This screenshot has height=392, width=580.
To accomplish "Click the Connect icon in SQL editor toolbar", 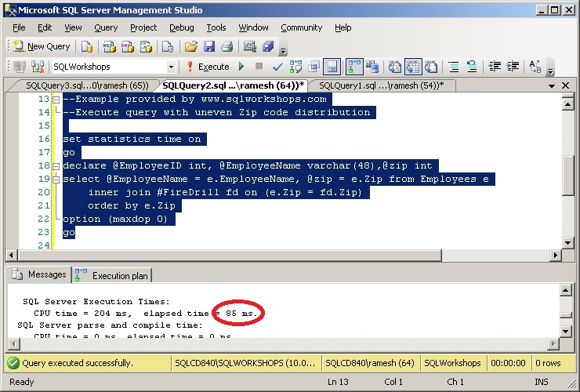I will [20, 67].
